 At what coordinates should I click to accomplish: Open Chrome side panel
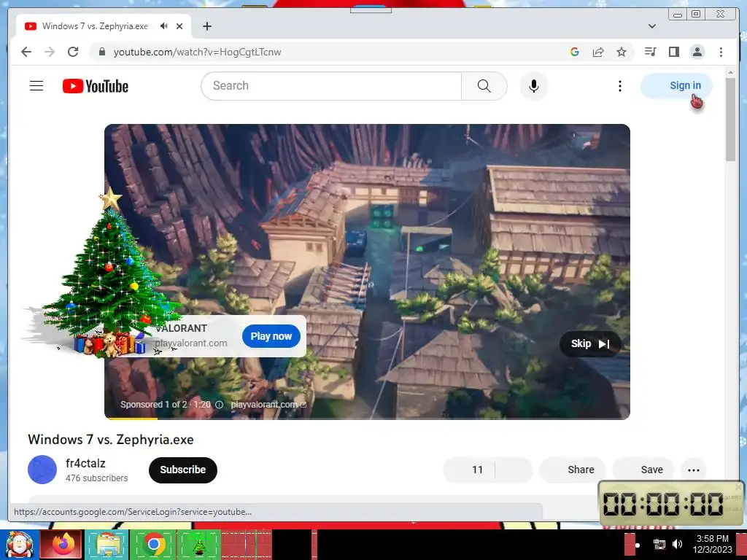(x=673, y=52)
